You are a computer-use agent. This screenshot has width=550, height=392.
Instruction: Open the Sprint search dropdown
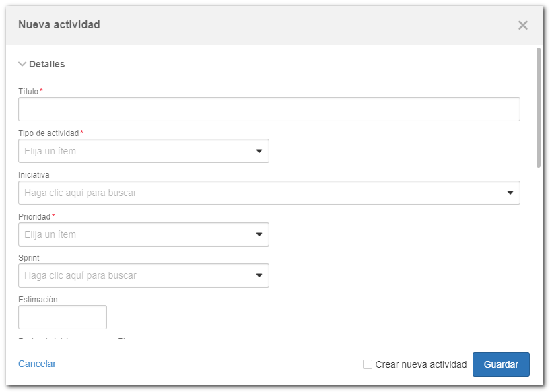pos(143,275)
